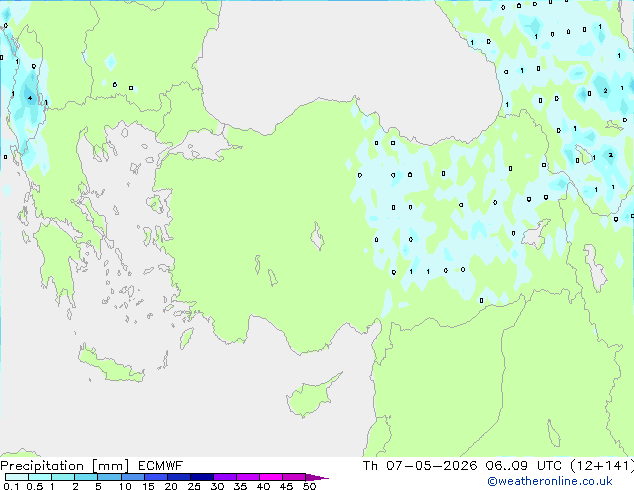Click the 20–25 mm legend color swatch
Screen dimensions: 634x490
click(x=178, y=477)
